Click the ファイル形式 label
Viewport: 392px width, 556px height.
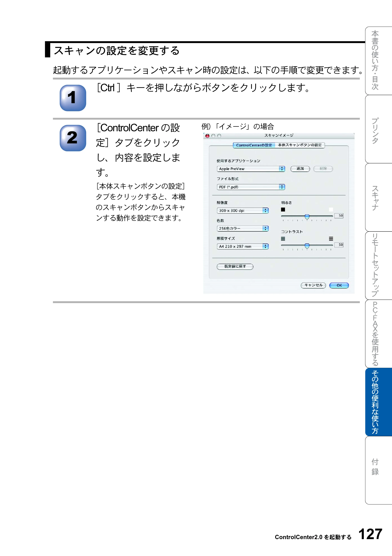(x=227, y=179)
